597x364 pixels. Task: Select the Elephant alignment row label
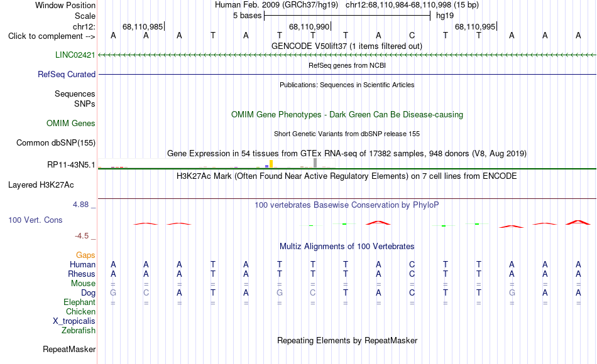pyautogui.click(x=80, y=302)
